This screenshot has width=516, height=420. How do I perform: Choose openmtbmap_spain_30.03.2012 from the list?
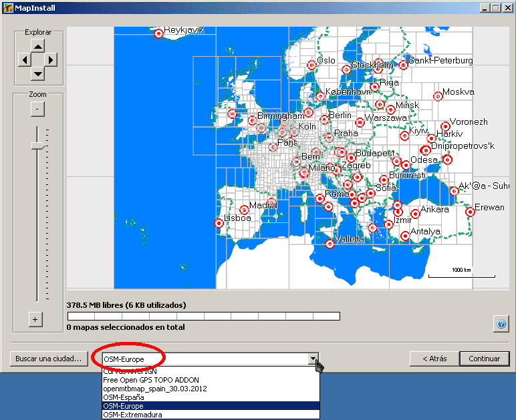click(x=211, y=389)
